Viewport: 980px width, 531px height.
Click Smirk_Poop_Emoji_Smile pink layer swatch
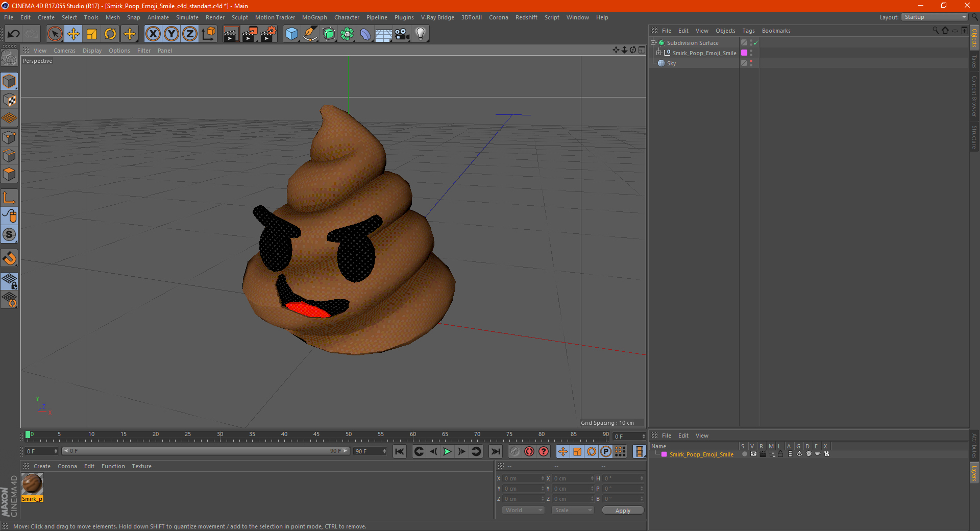(x=744, y=53)
